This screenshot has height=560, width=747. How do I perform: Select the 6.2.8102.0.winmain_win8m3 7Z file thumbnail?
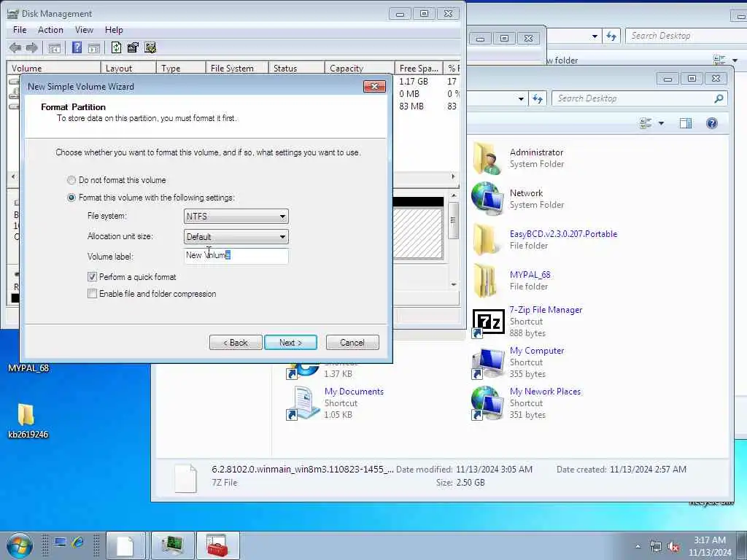click(185, 478)
